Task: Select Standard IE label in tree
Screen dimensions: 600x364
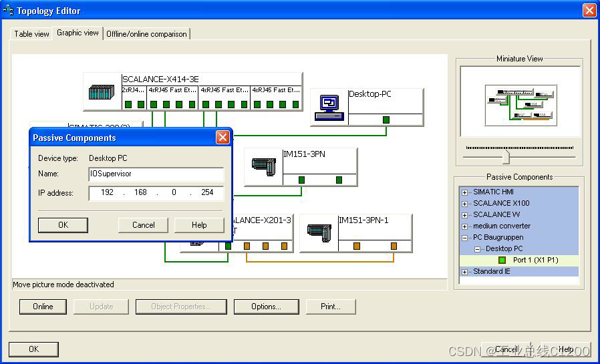Action: 492,271
